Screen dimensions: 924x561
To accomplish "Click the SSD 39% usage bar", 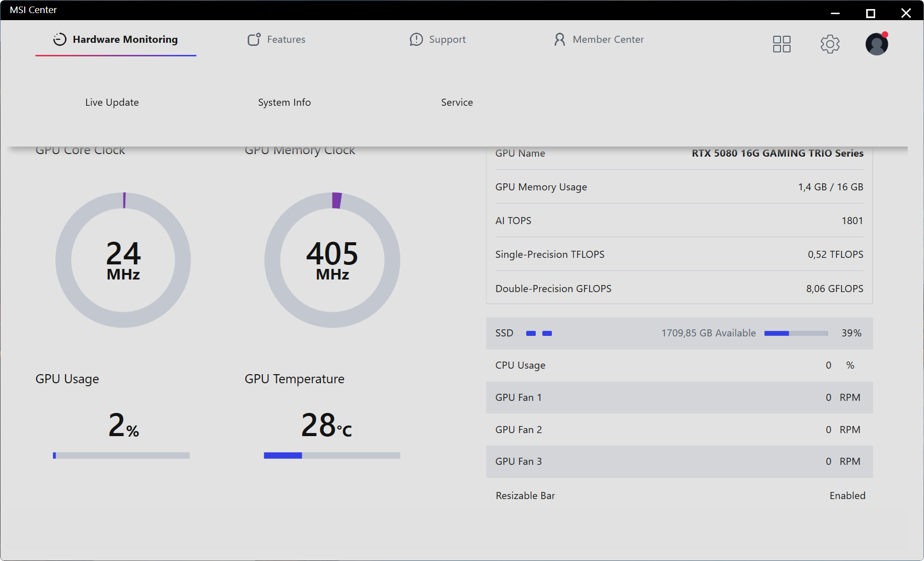I will [x=796, y=333].
